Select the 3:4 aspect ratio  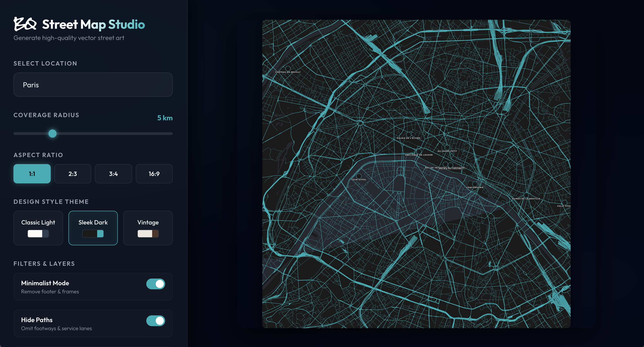coord(114,174)
